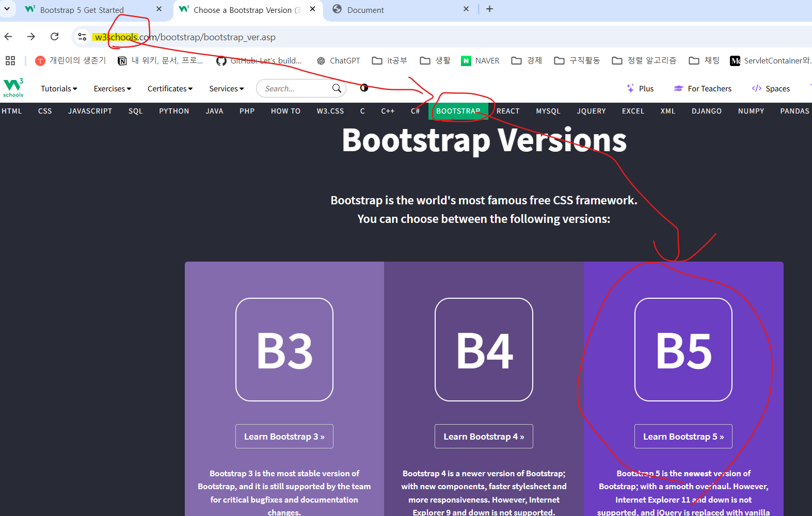Select BOOTSTRAP in the topic bar
812x516 pixels.
tap(458, 111)
